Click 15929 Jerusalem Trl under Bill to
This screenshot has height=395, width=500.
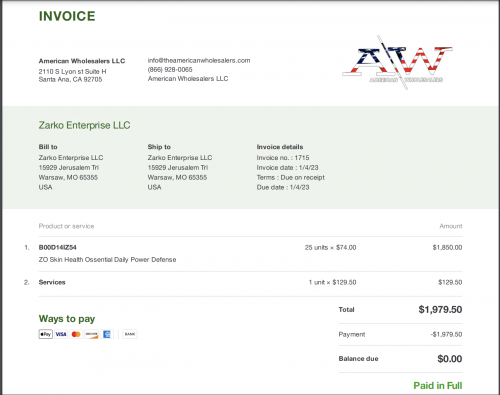tap(69, 167)
